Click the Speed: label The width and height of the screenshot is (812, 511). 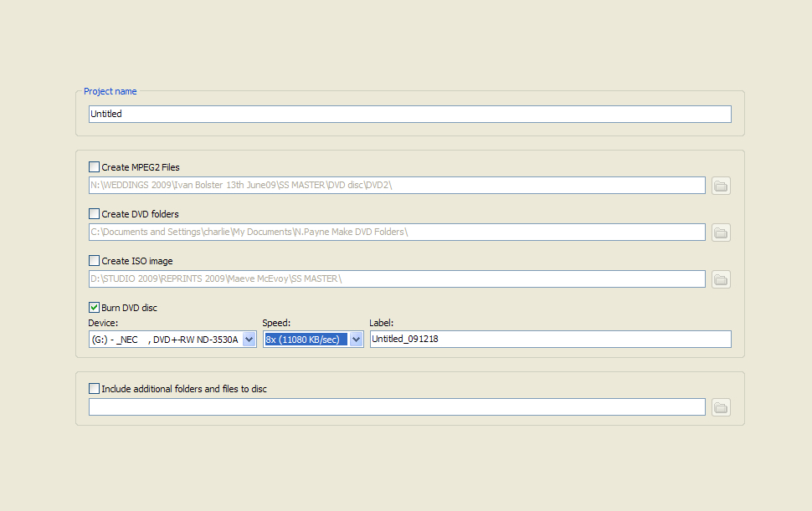[276, 323]
